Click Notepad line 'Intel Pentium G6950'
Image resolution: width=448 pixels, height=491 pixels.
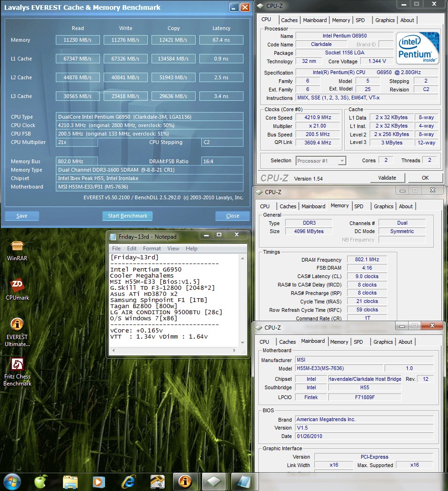point(146,269)
